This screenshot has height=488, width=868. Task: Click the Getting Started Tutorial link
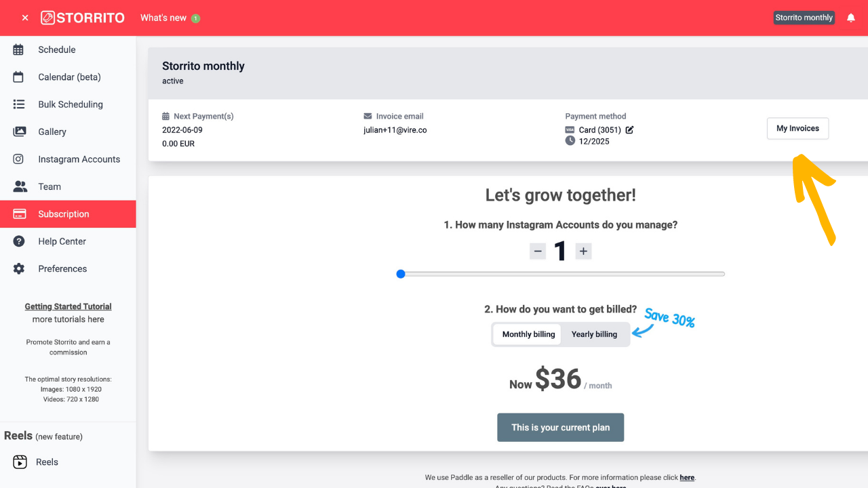click(x=68, y=306)
